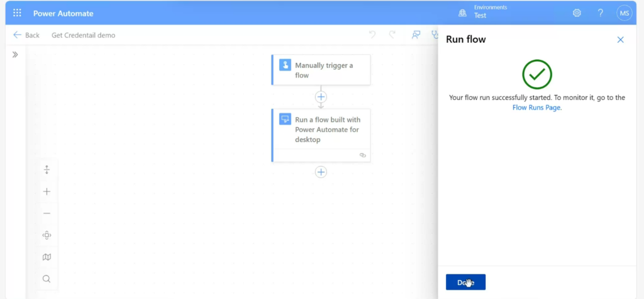Click the flow name Get Credentail demo
This screenshot has width=644, height=299.
pos(84,35)
